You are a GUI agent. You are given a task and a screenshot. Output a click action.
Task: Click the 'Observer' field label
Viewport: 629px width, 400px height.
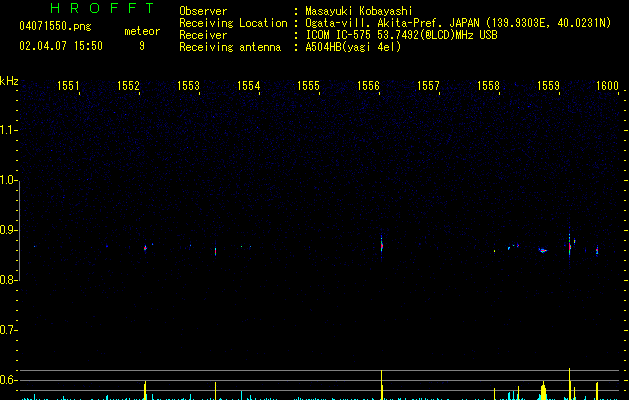tap(203, 11)
